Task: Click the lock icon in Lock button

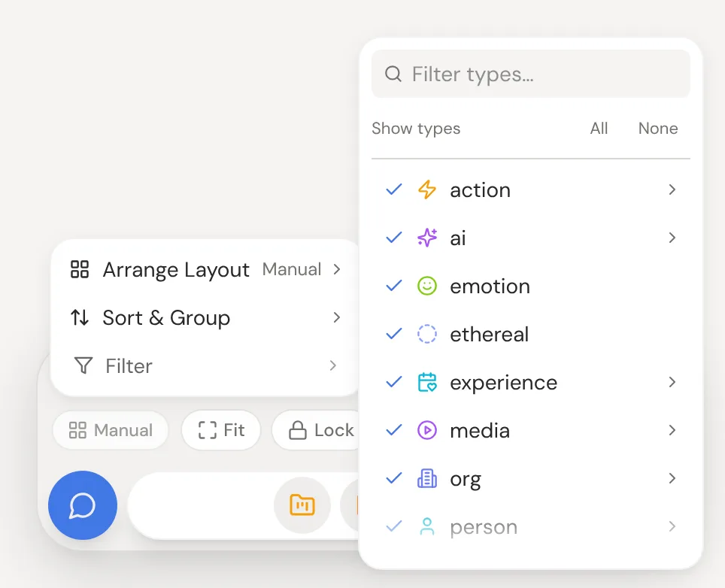Action: (297, 430)
